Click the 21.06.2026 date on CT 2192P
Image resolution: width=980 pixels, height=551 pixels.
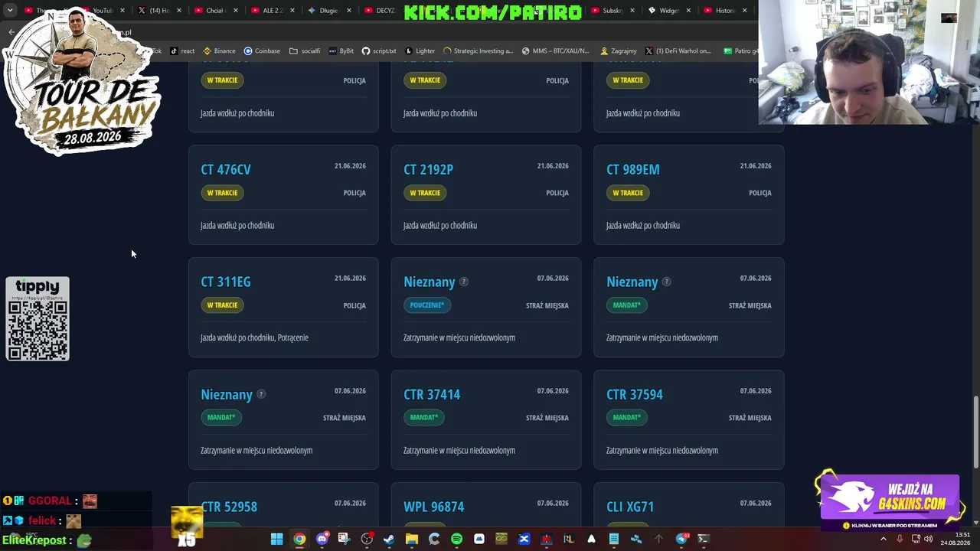tap(553, 166)
